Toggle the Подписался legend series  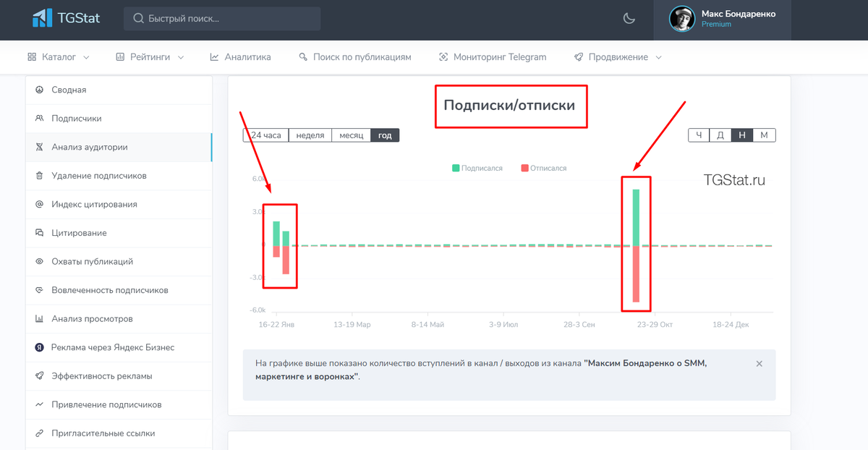(x=477, y=168)
